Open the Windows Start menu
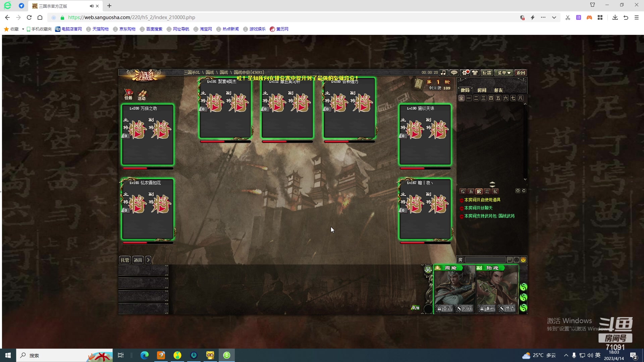The width and height of the screenshot is (644, 362). (8, 355)
